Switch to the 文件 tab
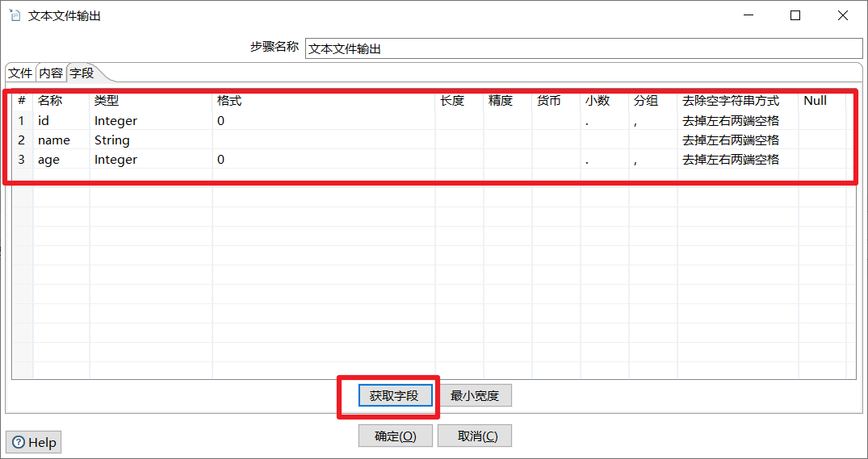 tap(20, 73)
